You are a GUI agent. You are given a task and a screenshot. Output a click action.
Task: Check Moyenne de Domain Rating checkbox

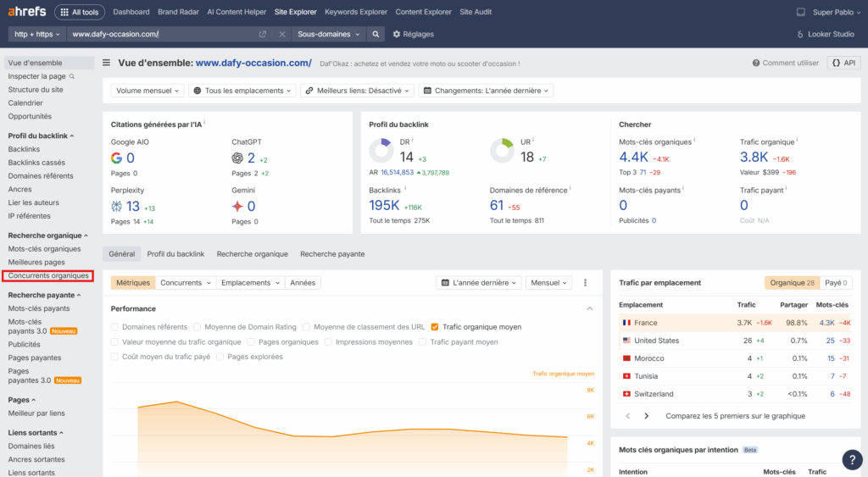point(197,327)
